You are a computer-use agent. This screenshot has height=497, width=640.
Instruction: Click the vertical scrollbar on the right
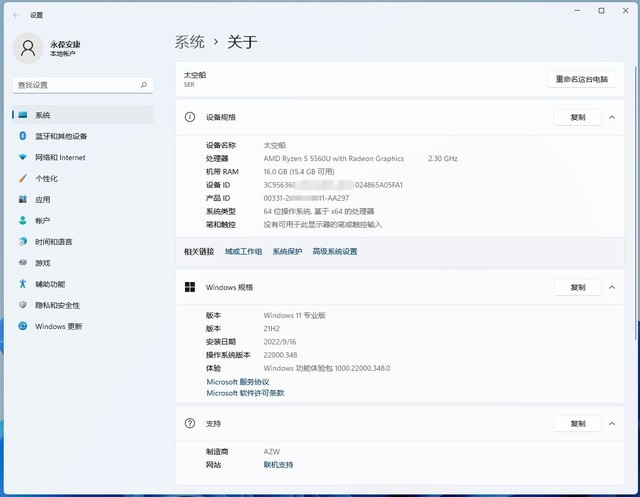point(636,202)
